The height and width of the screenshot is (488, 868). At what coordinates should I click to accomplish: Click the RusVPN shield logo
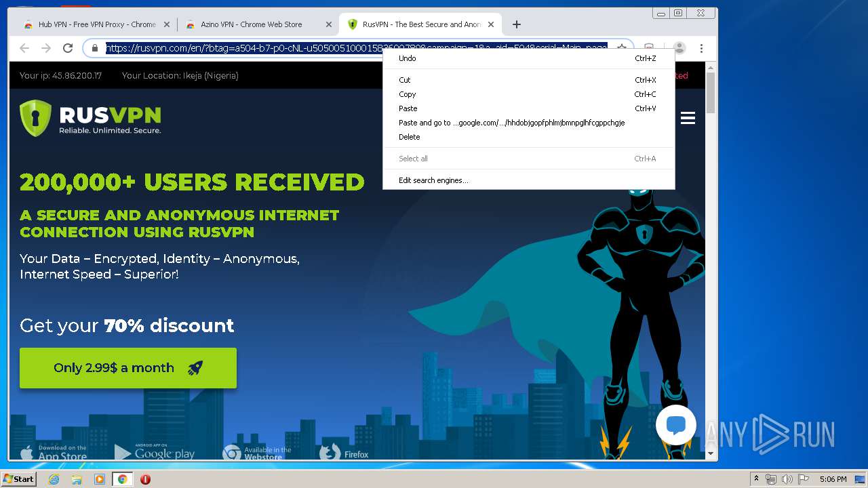(35, 118)
